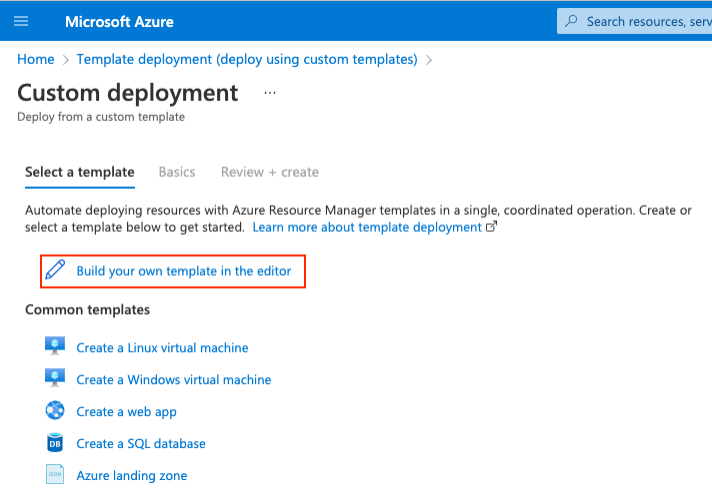
Task: Click the web app globe icon
Action: pyautogui.click(x=55, y=410)
